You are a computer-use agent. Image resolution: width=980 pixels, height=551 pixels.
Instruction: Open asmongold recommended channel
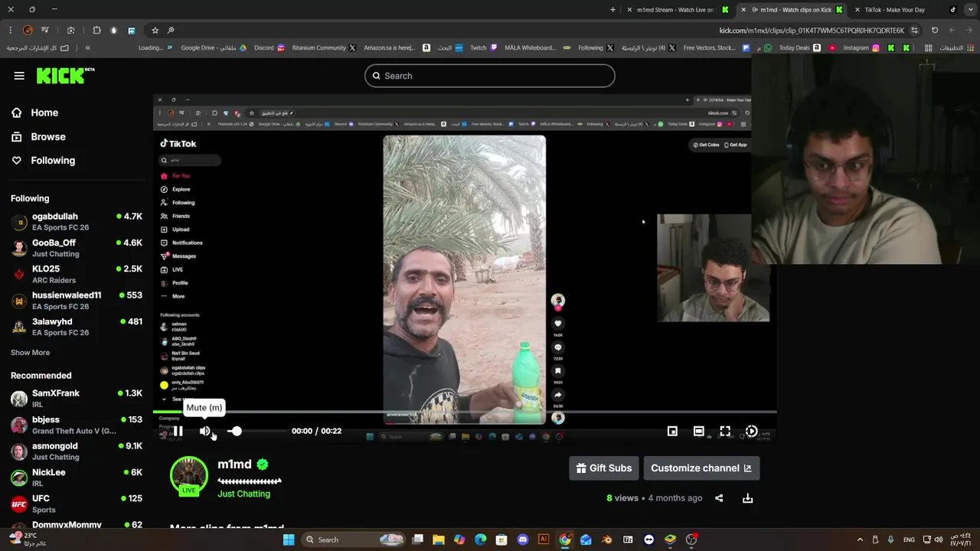77,452
